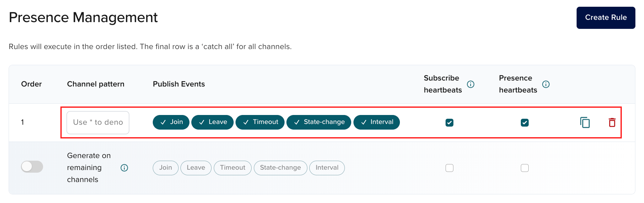
Task: Deselect the Interval event chip
Action: 376,122
